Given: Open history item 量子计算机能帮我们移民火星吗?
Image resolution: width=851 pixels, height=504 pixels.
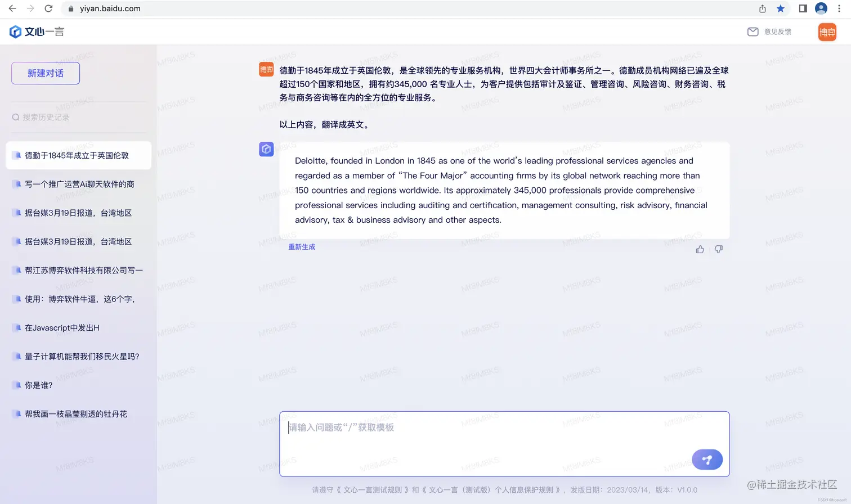Looking at the screenshot, I should pyautogui.click(x=78, y=356).
